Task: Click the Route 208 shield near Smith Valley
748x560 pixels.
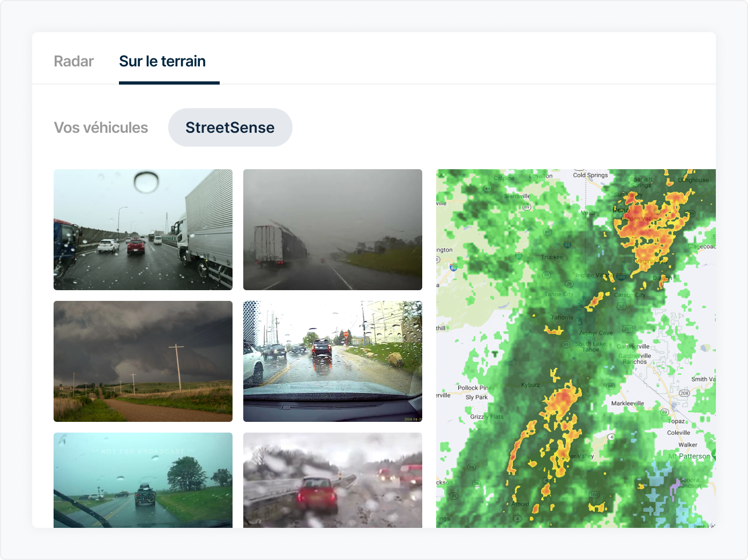Action: pos(684,393)
